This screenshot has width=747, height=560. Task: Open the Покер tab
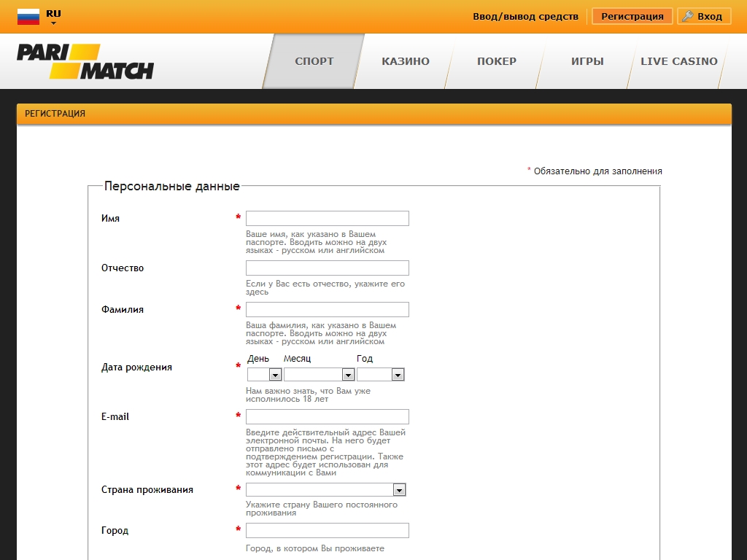(497, 61)
